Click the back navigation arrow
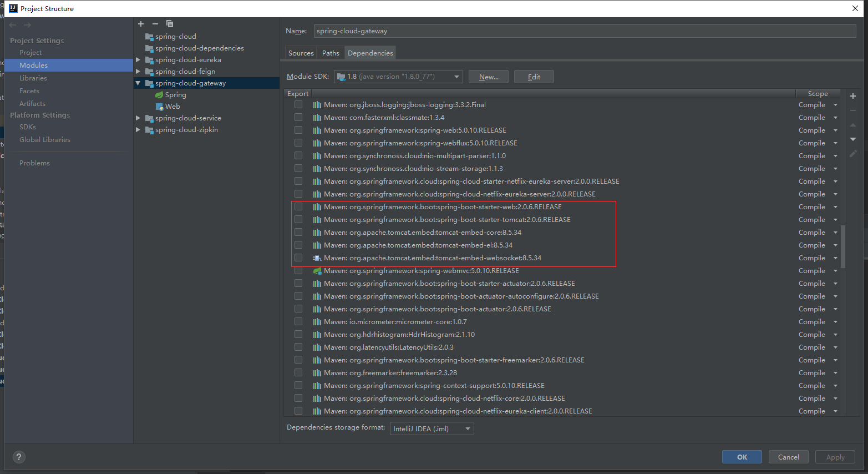This screenshot has width=868, height=474. pyautogui.click(x=13, y=25)
